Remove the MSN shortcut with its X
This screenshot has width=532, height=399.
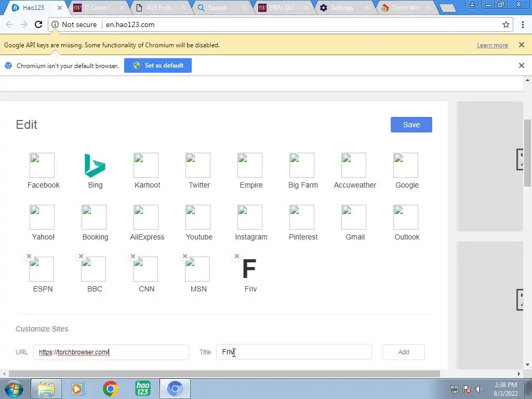pyautogui.click(x=185, y=256)
